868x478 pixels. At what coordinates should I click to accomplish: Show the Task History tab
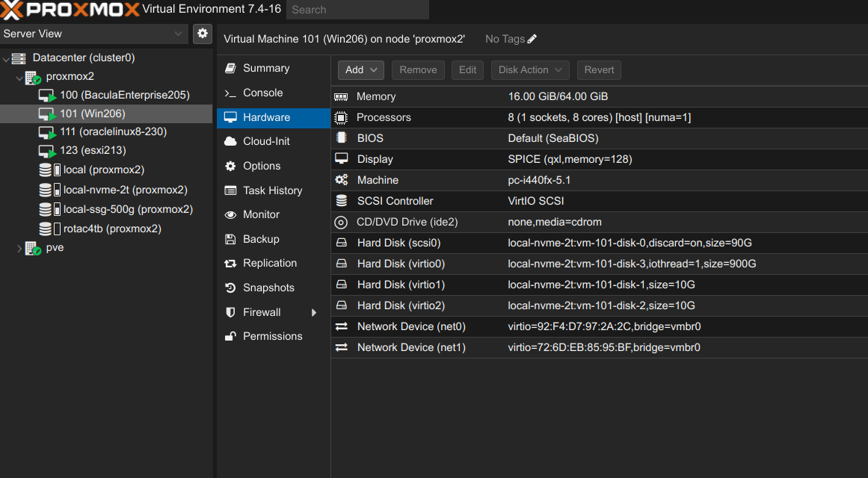[x=274, y=190]
